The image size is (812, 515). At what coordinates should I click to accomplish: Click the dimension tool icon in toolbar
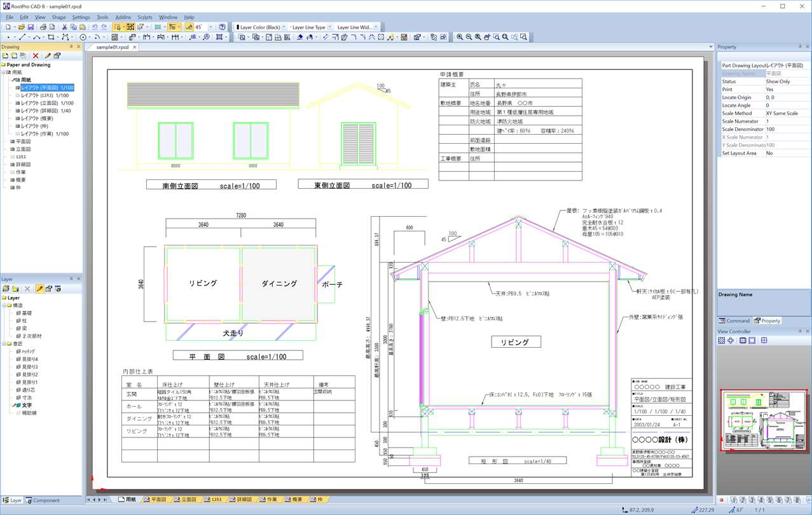(146, 38)
